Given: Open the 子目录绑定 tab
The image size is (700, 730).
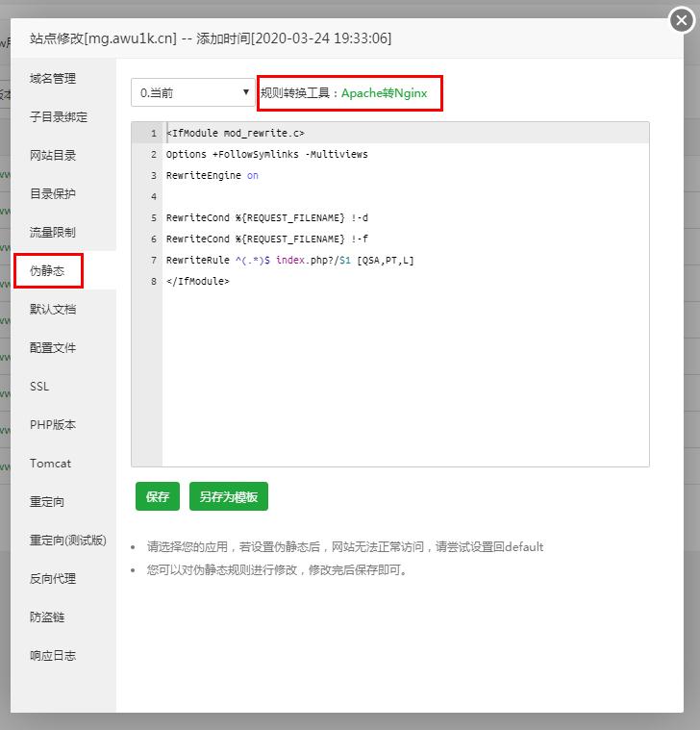Looking at the screenshot, I should [59, 116].
